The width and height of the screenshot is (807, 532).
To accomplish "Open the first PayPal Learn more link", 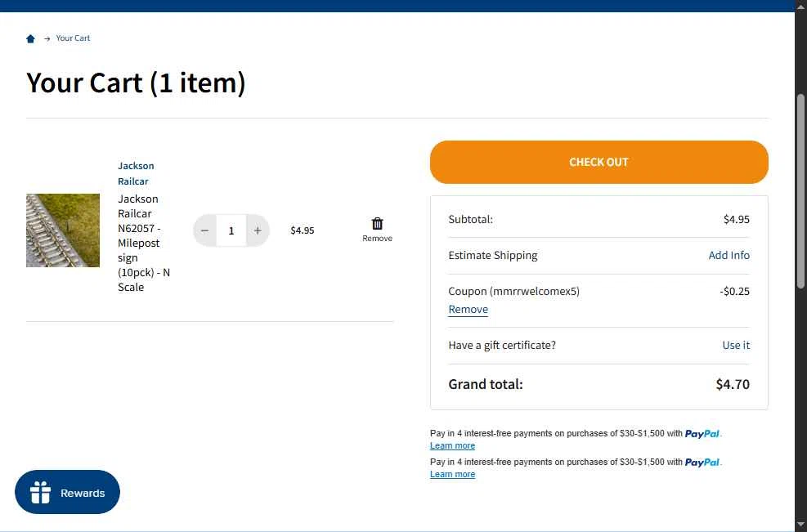I will [452, 445].
